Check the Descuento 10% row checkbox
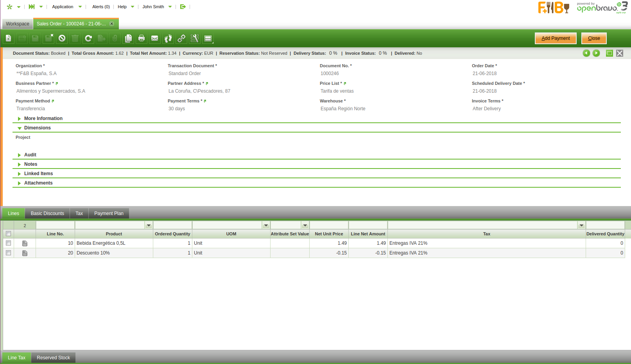Image resolution: width=631 pixels, height=364 pixels. point(8,253)
